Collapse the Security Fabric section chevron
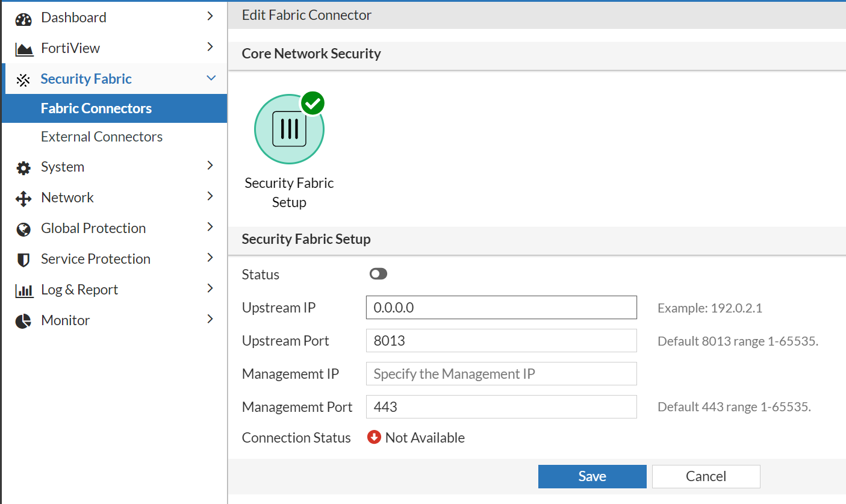Screen dimensions: 846x504 coord(210,78)
